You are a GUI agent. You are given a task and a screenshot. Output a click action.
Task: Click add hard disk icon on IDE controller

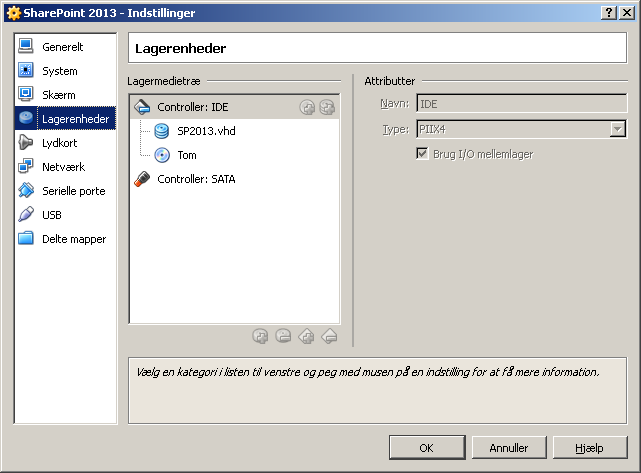tap(326, 107)
